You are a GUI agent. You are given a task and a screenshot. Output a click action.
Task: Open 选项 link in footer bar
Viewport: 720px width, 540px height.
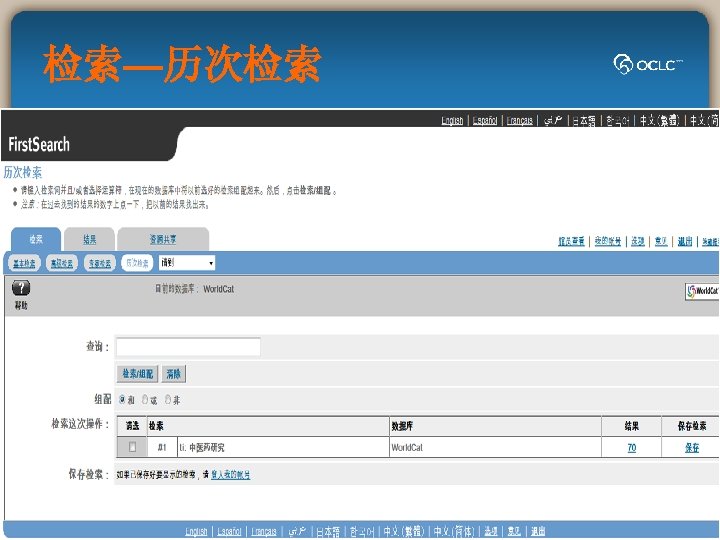(x=491, y=531)
